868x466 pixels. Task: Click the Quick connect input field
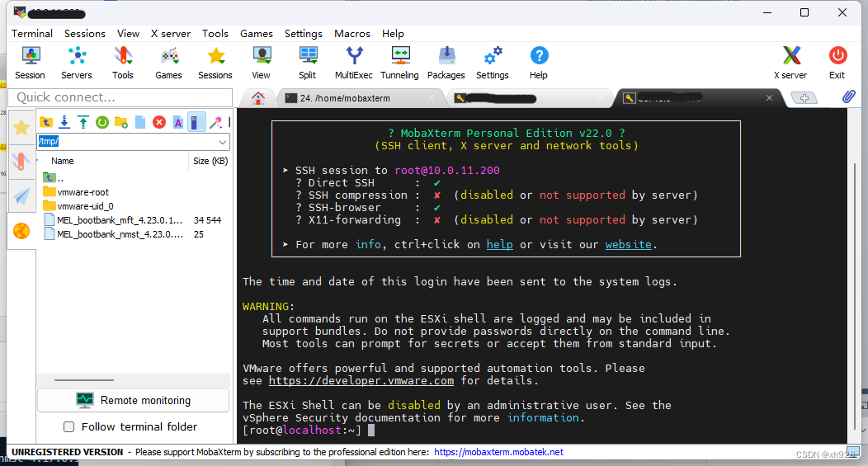coord(120,97)
